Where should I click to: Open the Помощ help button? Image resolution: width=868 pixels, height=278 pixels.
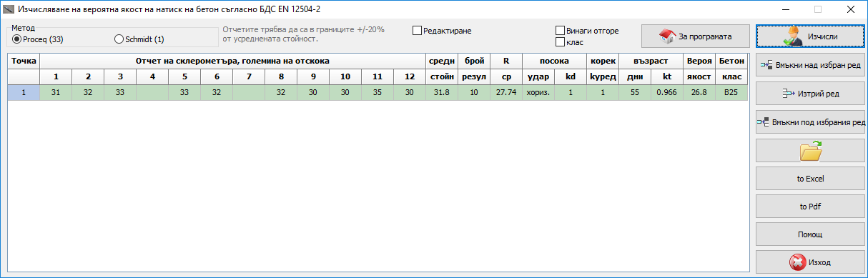810,234
